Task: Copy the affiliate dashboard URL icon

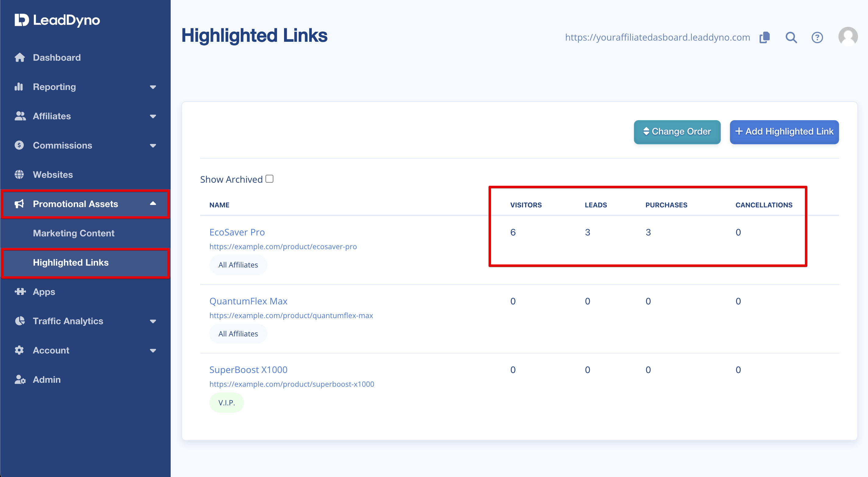Action: [765, 38]
